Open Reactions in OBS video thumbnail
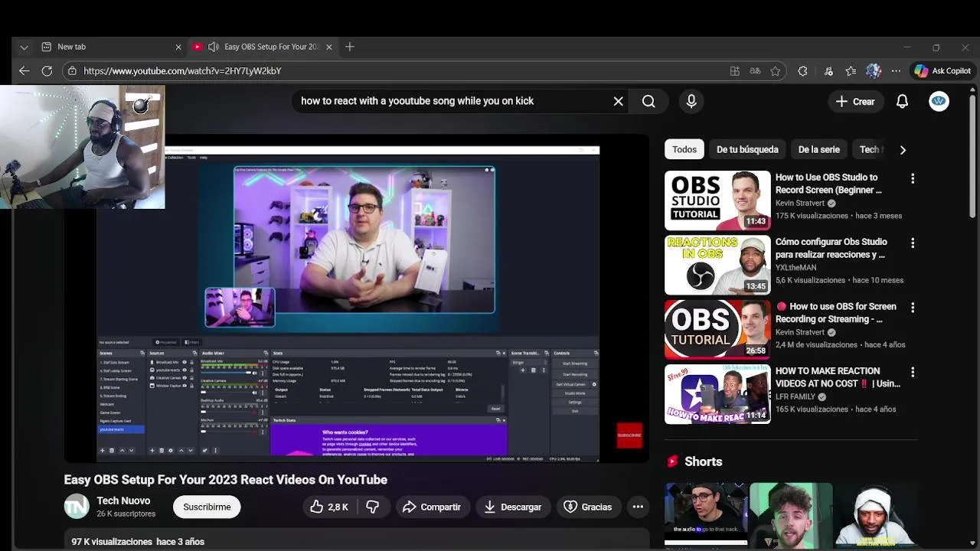The height and width of the screenshot is (551, 980). (717, 265)
